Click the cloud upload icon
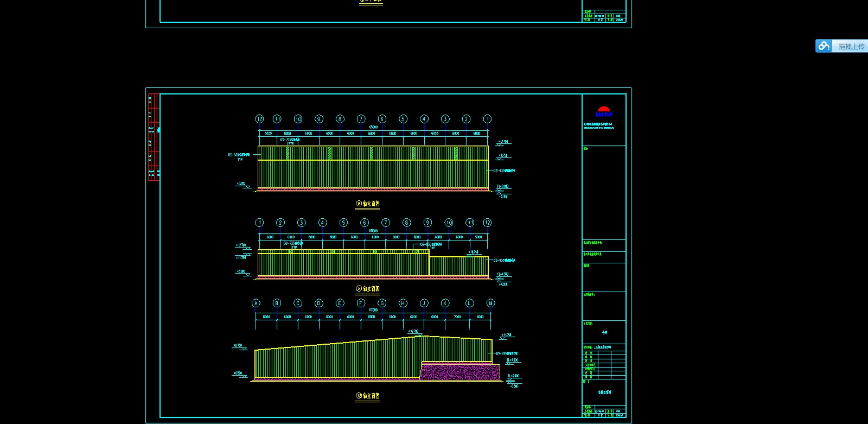868x424 pixels. pos(824,46)
